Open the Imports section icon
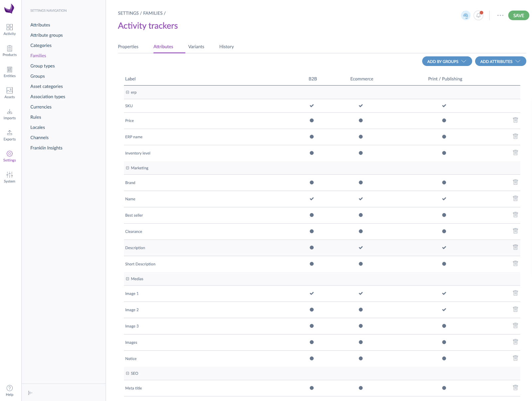The width and height of the screenshot is (532, 401). [10, 111]
